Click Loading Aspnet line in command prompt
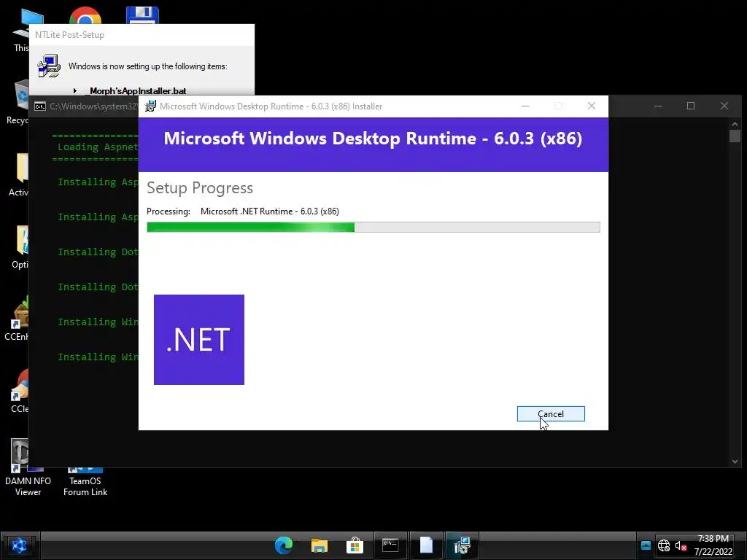 click(x=98, y=147)
